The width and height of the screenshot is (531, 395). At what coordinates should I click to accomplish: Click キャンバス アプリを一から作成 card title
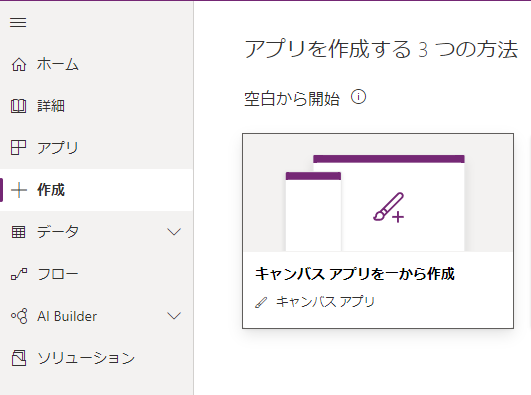tap(355, 274)
